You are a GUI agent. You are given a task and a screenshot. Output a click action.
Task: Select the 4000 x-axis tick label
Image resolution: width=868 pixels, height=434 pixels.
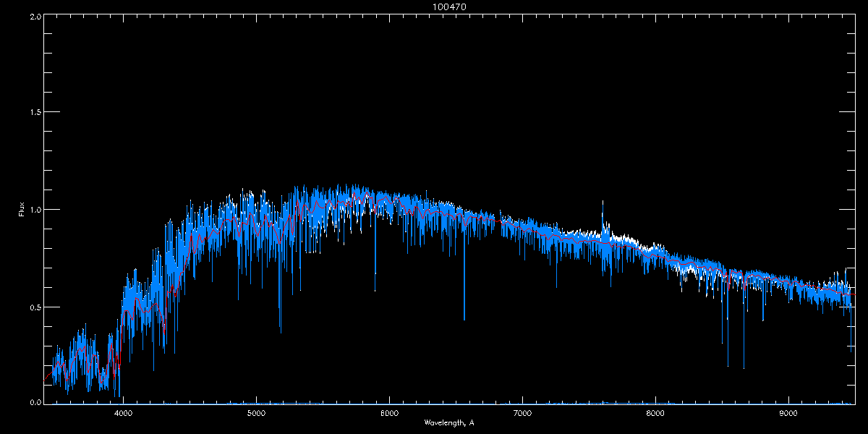[123, 414]
